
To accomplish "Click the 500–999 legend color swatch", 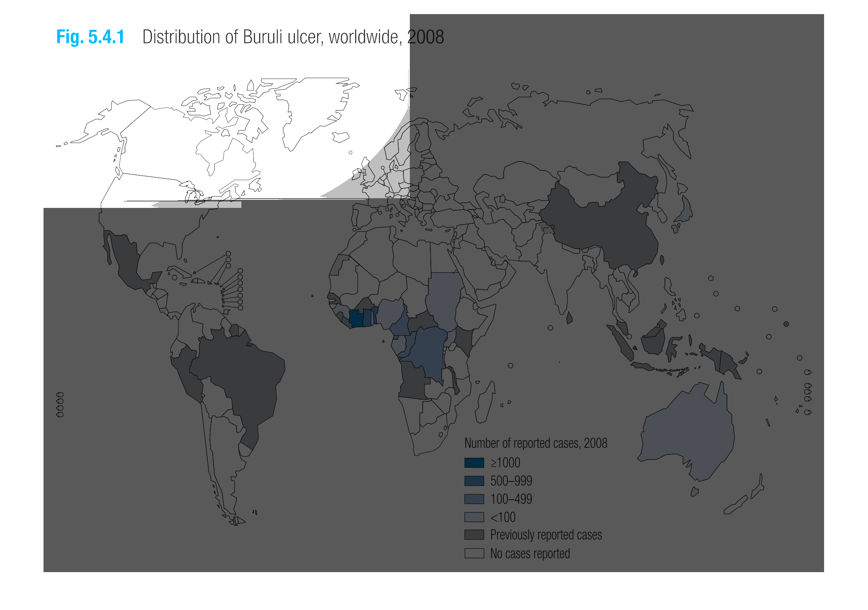I will click(474, 481).
